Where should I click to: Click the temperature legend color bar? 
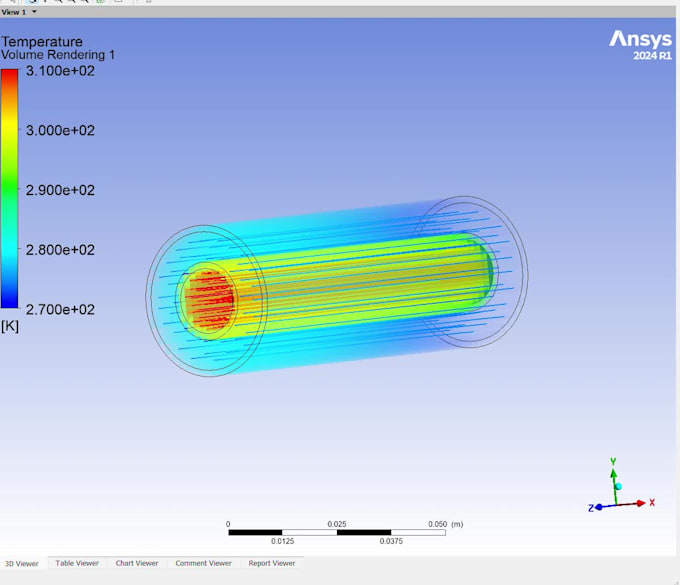point(9,189)
